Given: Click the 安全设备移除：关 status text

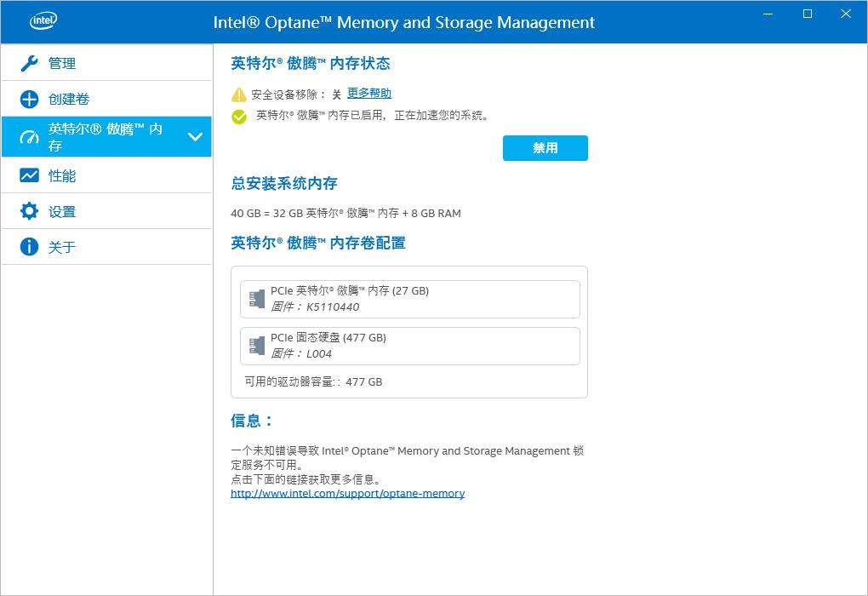Looking at the screenshot, I should click(x=296, y=95).
